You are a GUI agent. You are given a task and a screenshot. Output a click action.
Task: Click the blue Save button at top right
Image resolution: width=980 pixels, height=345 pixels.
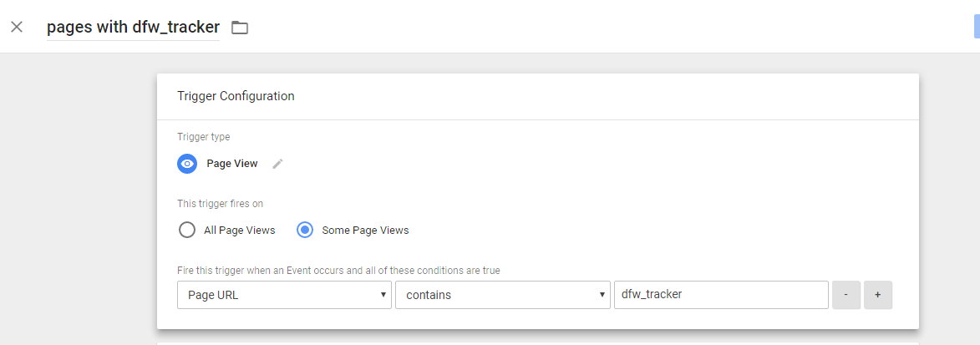[x=977, y=27]
